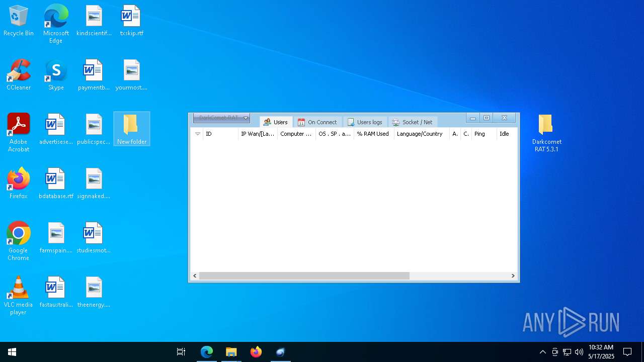Open the Windows Start menu
Image resolution: width=644 pixels, height=362 pixels.
click(12, 352)
